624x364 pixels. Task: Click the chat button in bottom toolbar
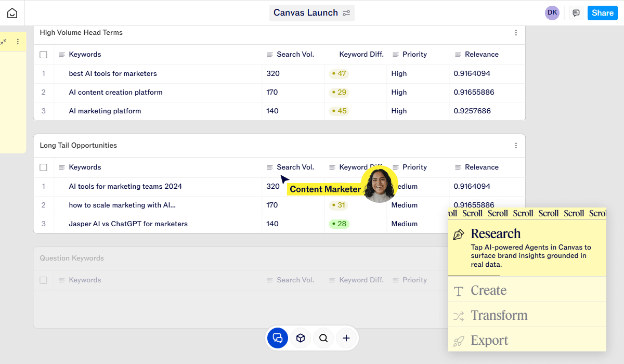pyautogui.click(x=278, y=338)
